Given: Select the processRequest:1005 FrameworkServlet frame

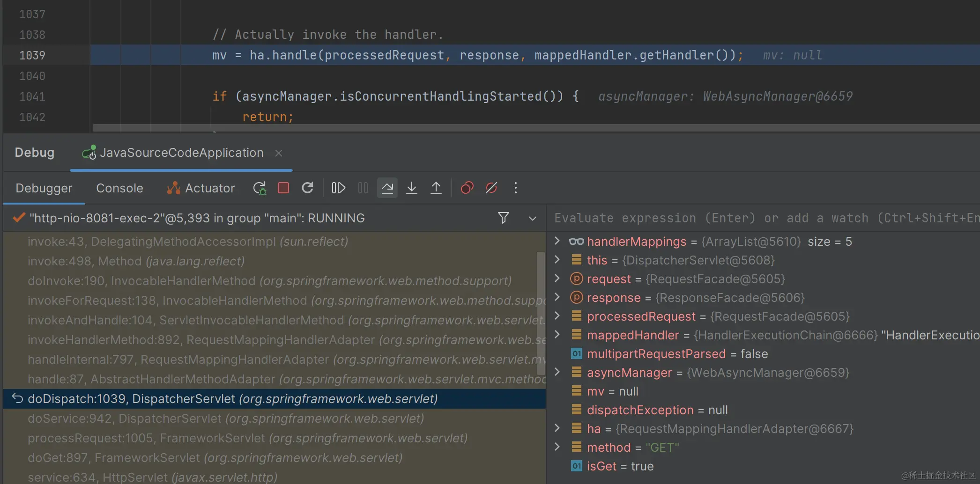Looking at the screenshot, I should [275, 438].
